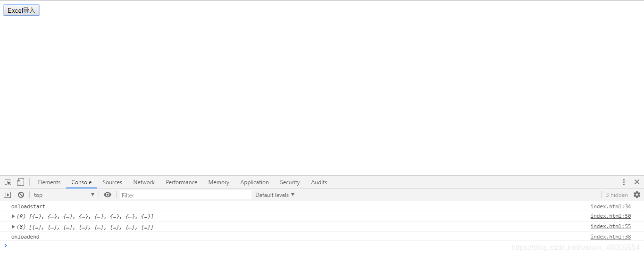Toggle the device toolbar icon
644x256 pixels.
tap(20, 182)
